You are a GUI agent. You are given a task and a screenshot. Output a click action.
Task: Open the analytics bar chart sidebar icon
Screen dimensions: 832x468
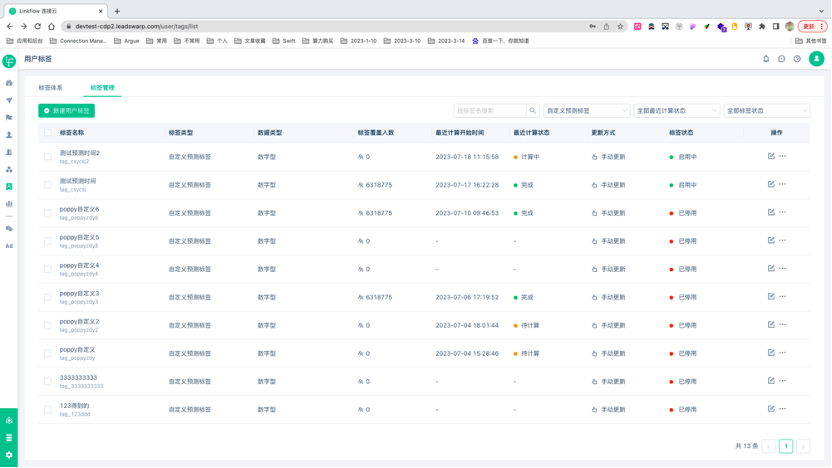point(9,204)
